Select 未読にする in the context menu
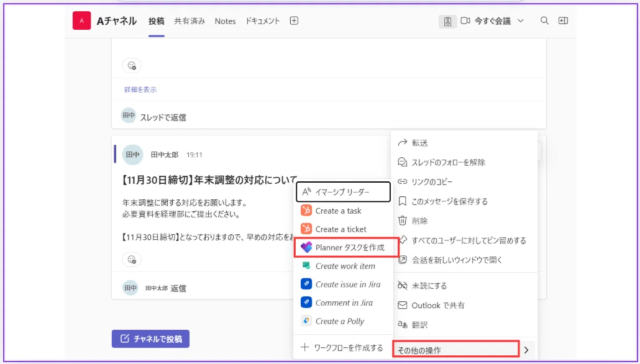 click(x=464, y=286)
